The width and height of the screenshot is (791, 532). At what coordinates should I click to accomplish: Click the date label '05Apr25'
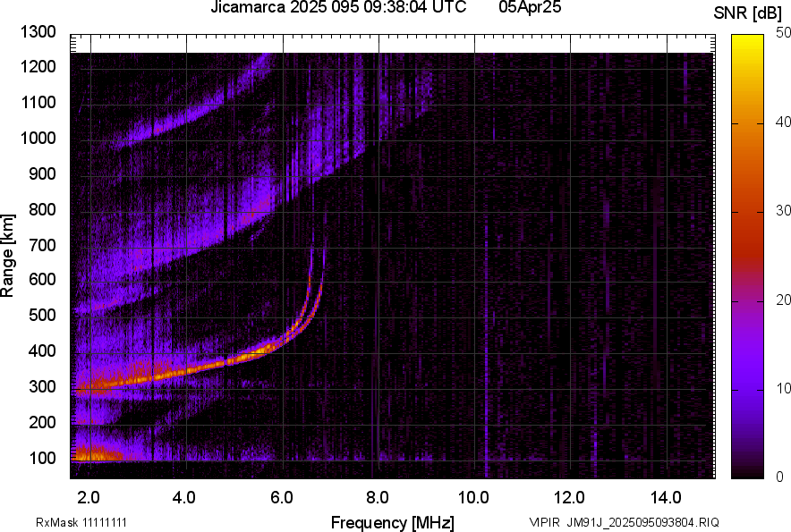[530, 7]
